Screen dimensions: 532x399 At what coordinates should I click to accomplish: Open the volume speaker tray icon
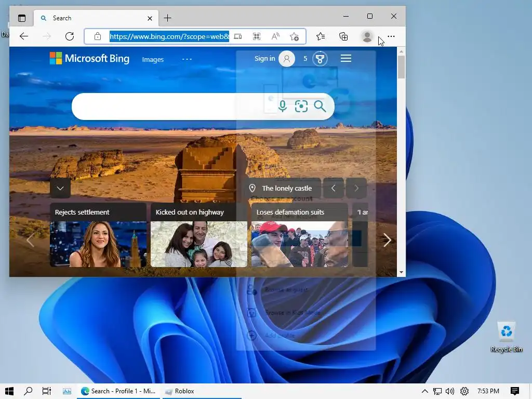[x=450, y=391]
